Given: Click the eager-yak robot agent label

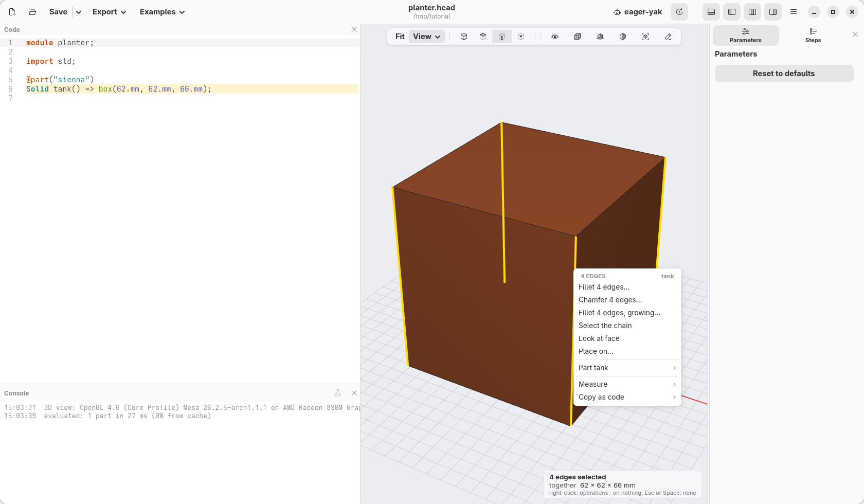Looking at the screenshot, I should coord(638,12).
